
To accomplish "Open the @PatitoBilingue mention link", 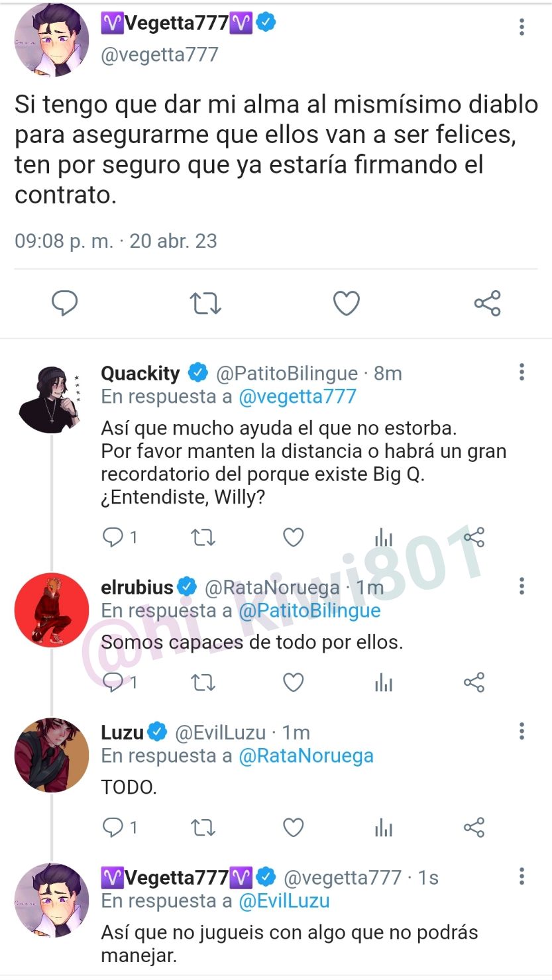I will (309, 610).
